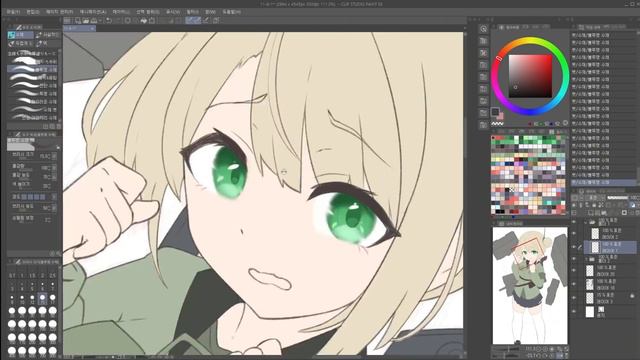Select the 0.7 brush size preset

[12, 276]
